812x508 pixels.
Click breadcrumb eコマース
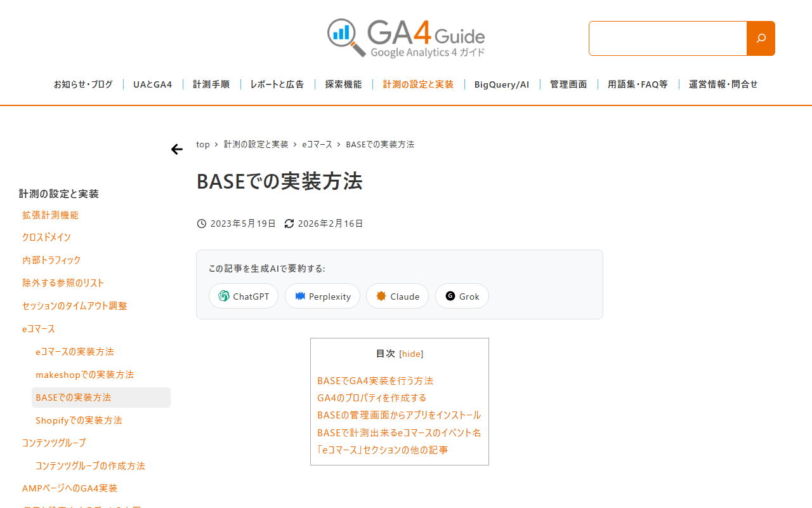pyautogui.click(x=317, y=145)
